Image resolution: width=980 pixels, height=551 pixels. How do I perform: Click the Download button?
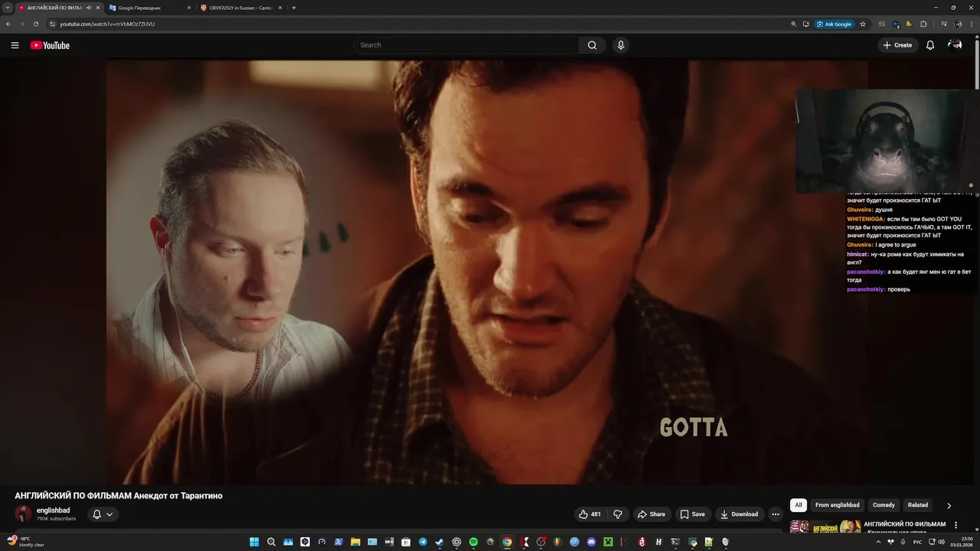(740, 514)
